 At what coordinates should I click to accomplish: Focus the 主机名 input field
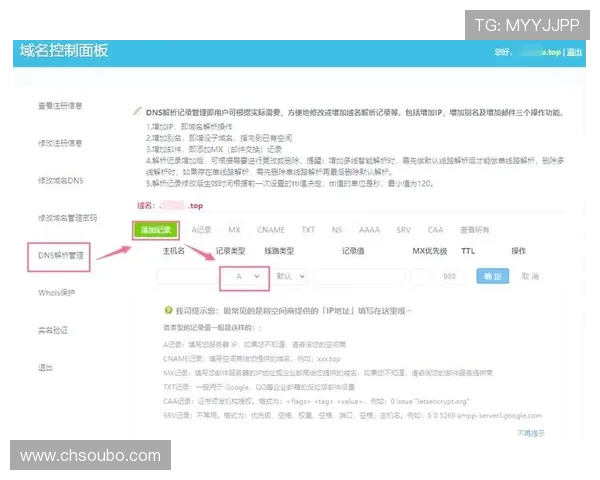pos(187,276)
